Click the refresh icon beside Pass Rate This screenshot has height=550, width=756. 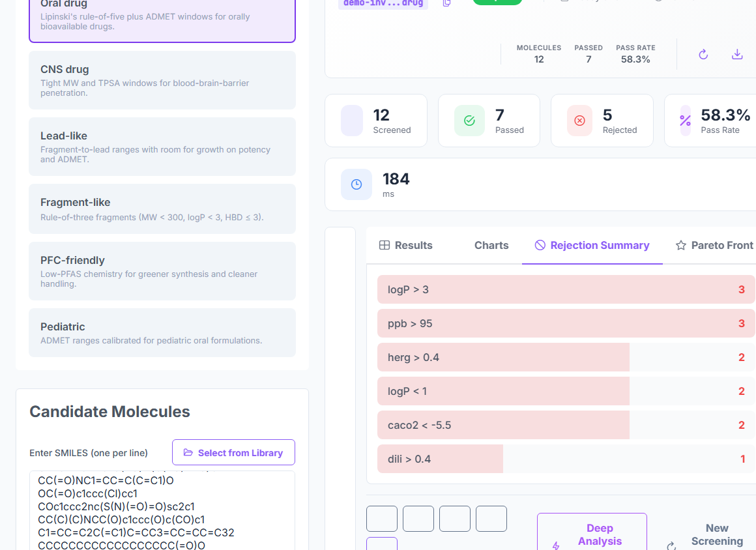point(703,55)
